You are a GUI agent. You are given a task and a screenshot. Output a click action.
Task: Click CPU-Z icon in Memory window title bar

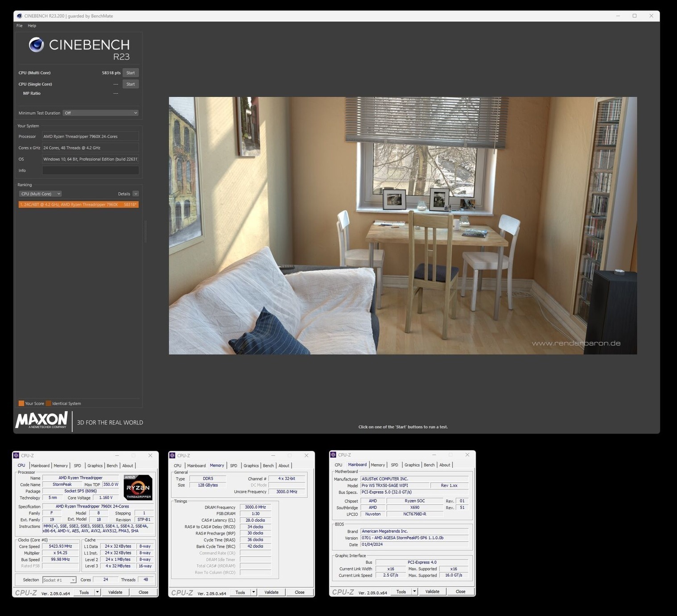coord(172,455)
